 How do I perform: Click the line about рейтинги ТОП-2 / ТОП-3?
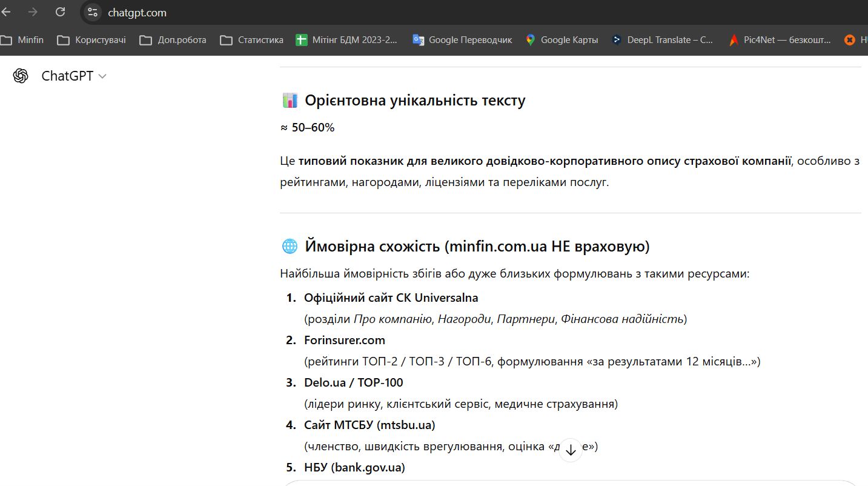pyautogui.click(x=532, y=362)
